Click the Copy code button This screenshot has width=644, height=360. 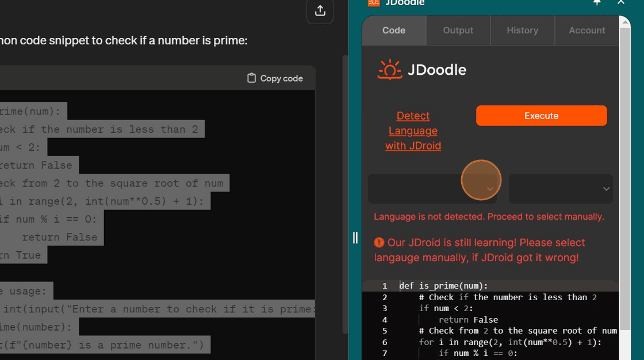275,78
